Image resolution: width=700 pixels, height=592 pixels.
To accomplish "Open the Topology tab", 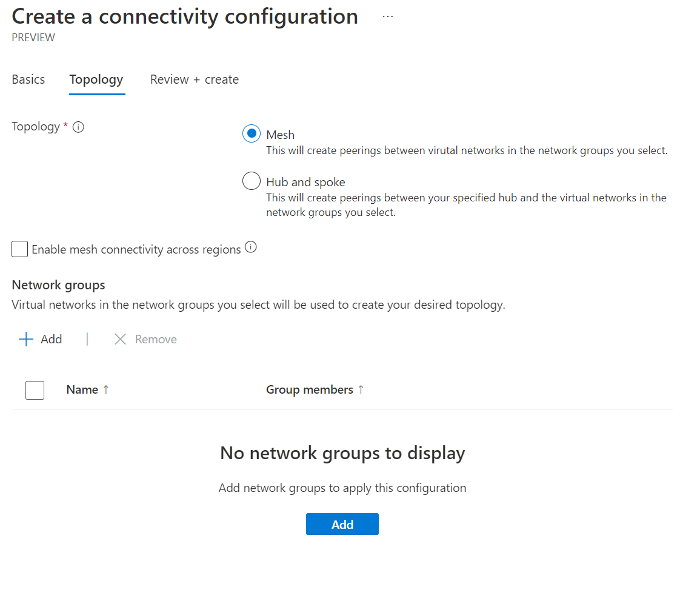I will [x=96, y=79].
